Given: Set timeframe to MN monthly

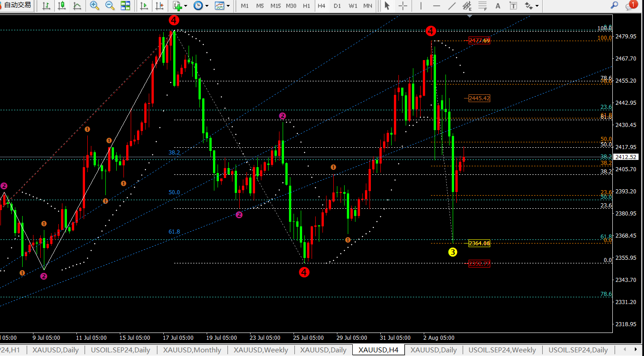Looking at the screenshot, I should coord(368,6).
